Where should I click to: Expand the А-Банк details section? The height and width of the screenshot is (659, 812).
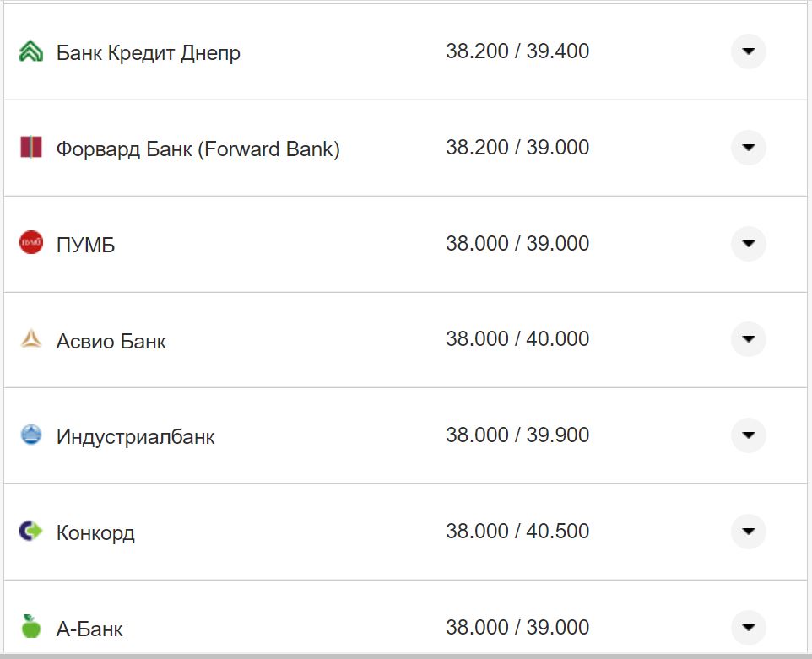(x=748, y=628)
